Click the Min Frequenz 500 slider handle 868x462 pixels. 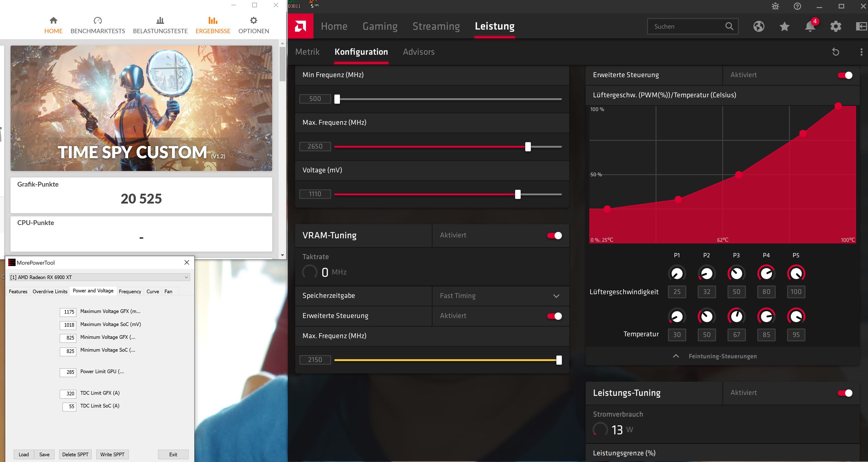pos(337,99)
